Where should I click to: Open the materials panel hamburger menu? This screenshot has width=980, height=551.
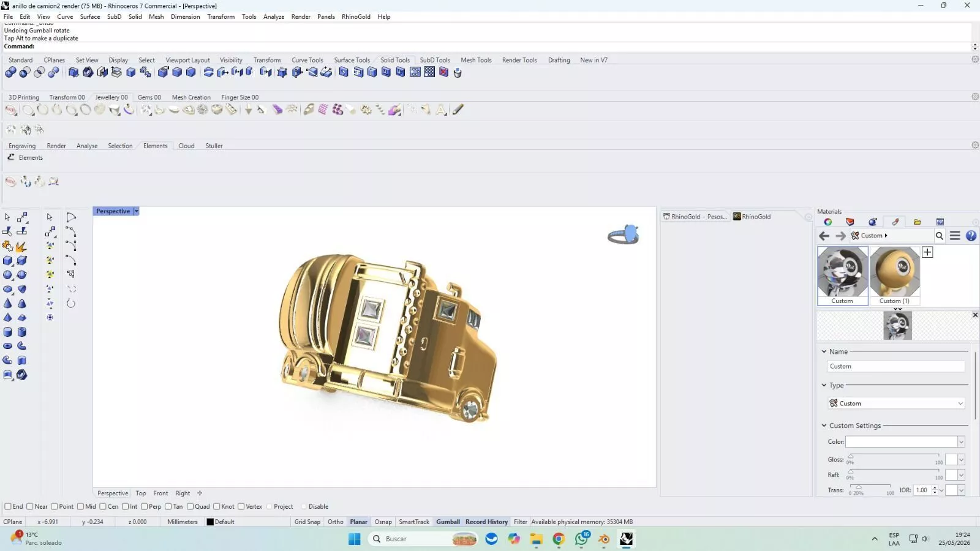pos(955,236)
